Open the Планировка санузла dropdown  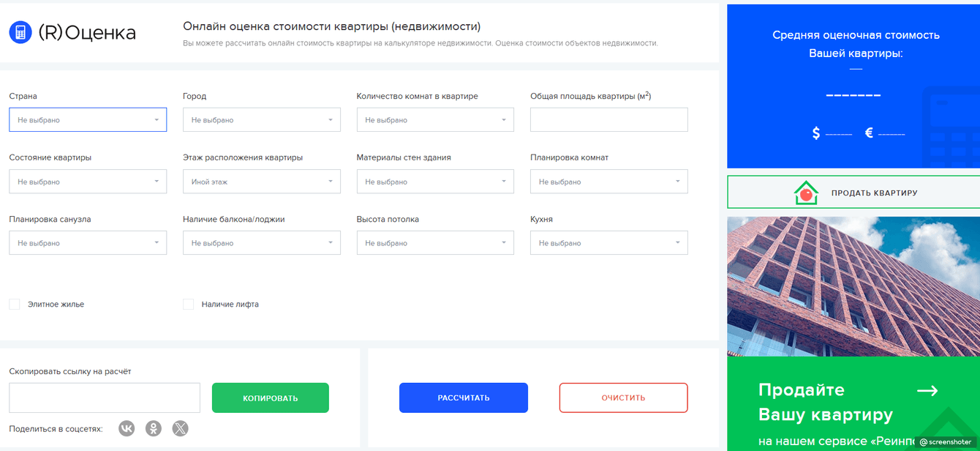click(x=88, y=243)
